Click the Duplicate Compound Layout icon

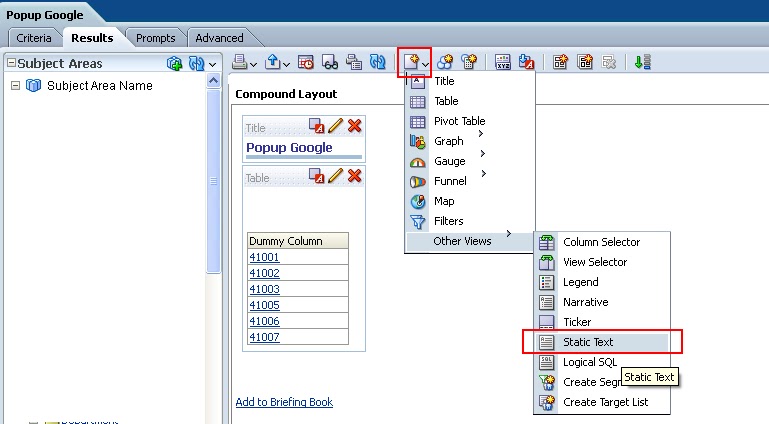585,62
